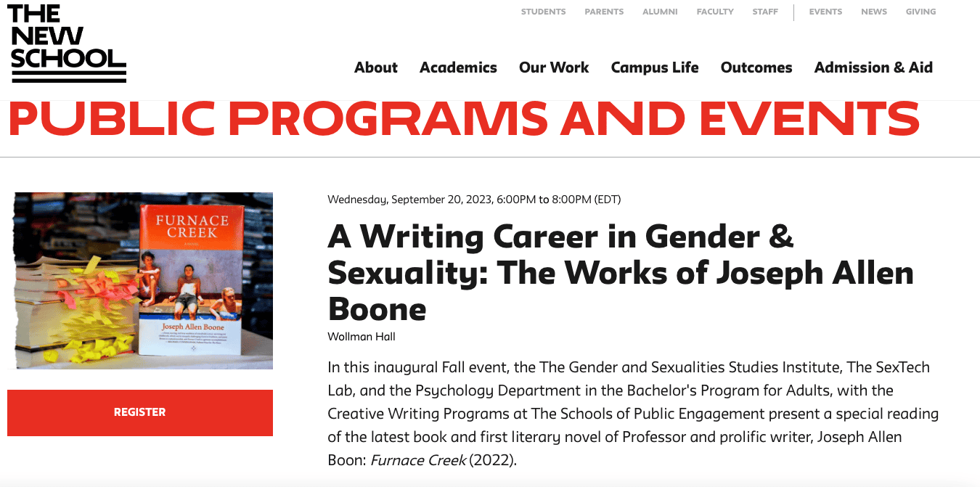Viewport: 980px width, 487px height.
Task: Select the Faculty link
Action: [x=715, y=12]
